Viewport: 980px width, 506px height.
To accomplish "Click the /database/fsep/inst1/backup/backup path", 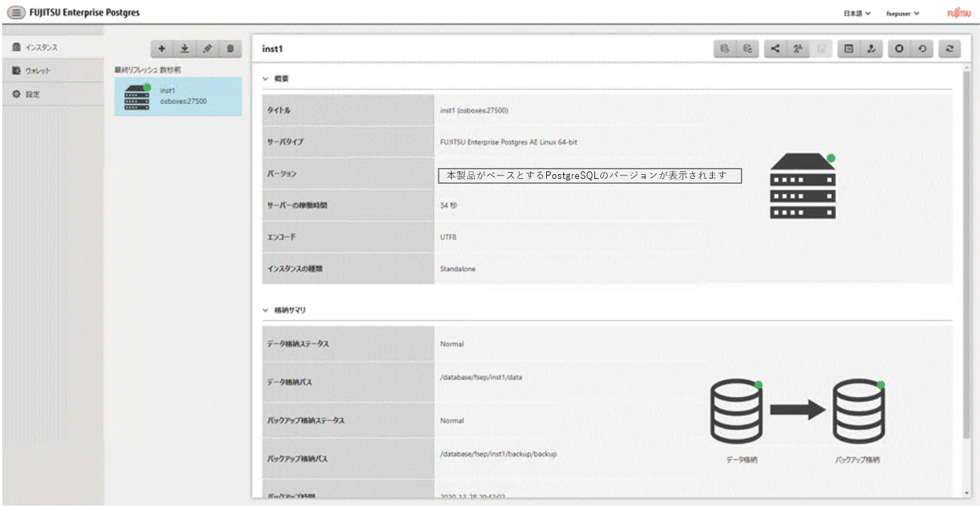I will 498,453.
